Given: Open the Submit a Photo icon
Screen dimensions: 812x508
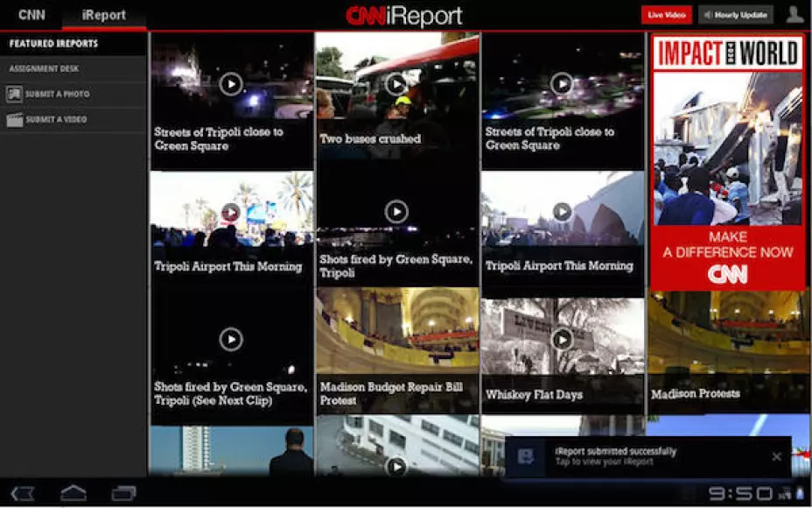Looking at the screenshot, I should point(13,94).
